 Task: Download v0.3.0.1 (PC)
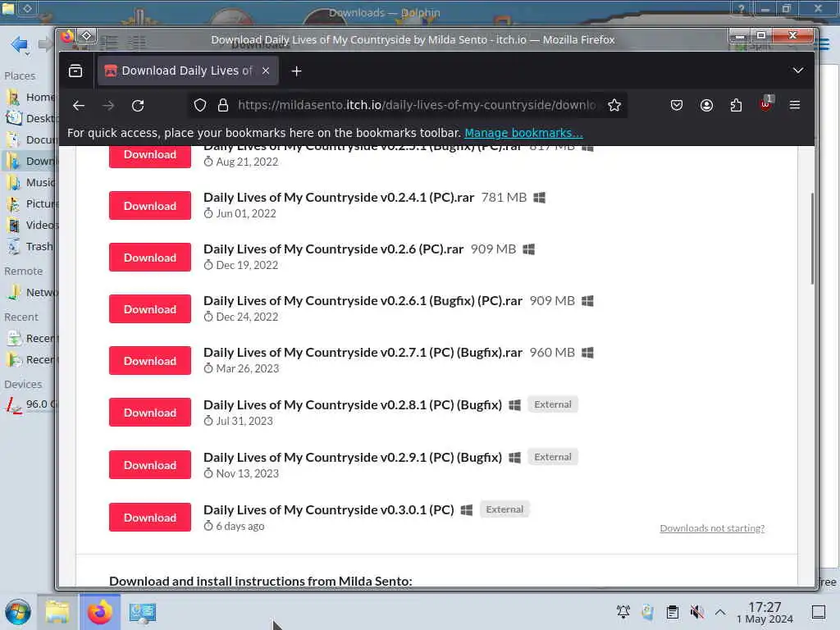(150, 518)
